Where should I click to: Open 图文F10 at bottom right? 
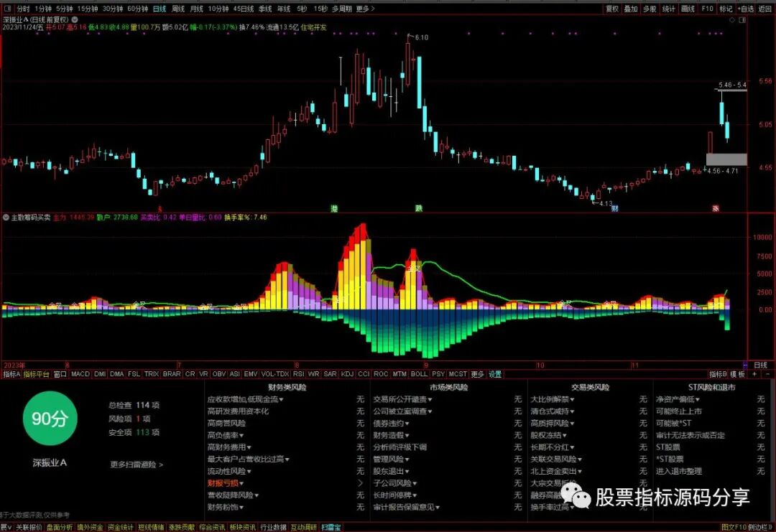click(x=733, y=528)
